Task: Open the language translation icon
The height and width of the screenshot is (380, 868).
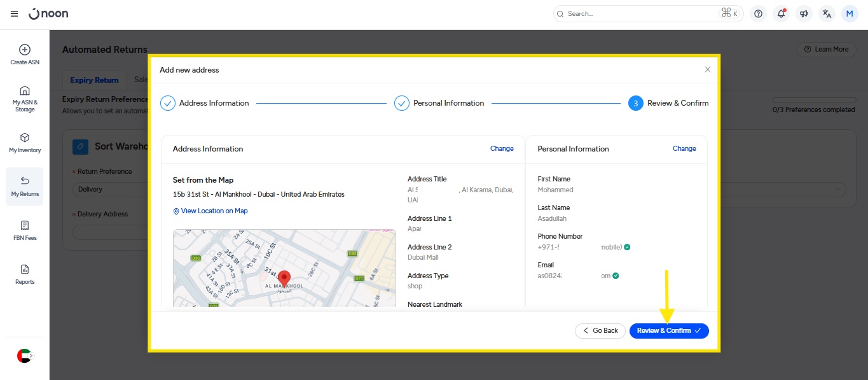Action: (x=827, y=13)
